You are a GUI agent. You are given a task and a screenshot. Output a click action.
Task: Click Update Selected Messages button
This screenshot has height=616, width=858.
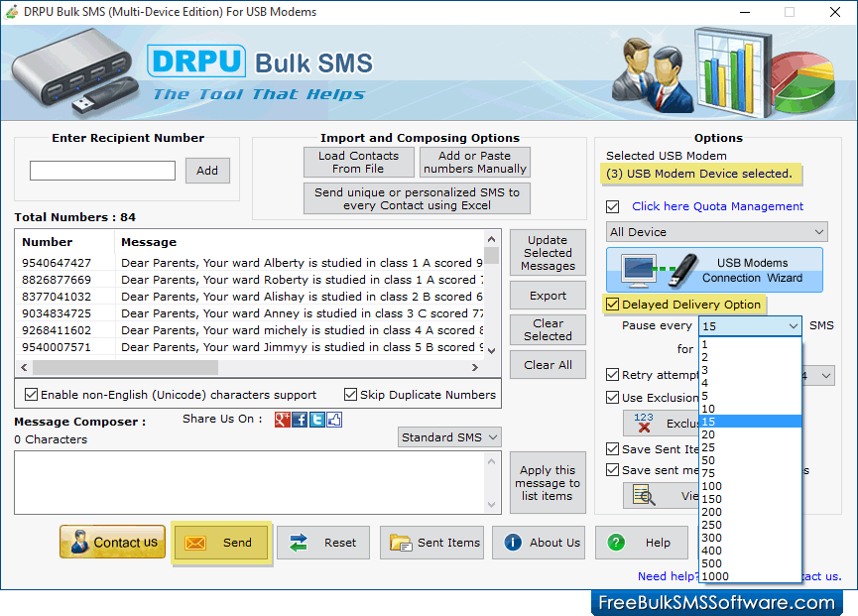tap(548, 253)
